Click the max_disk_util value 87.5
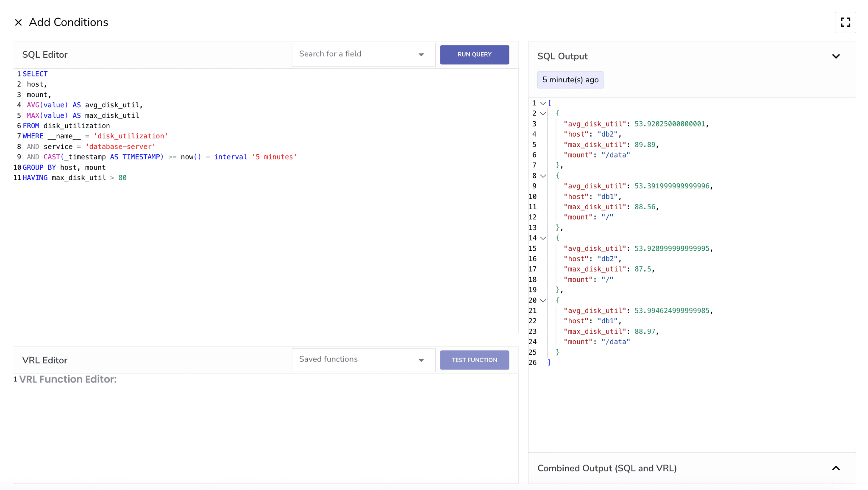 tap(643, 269)
